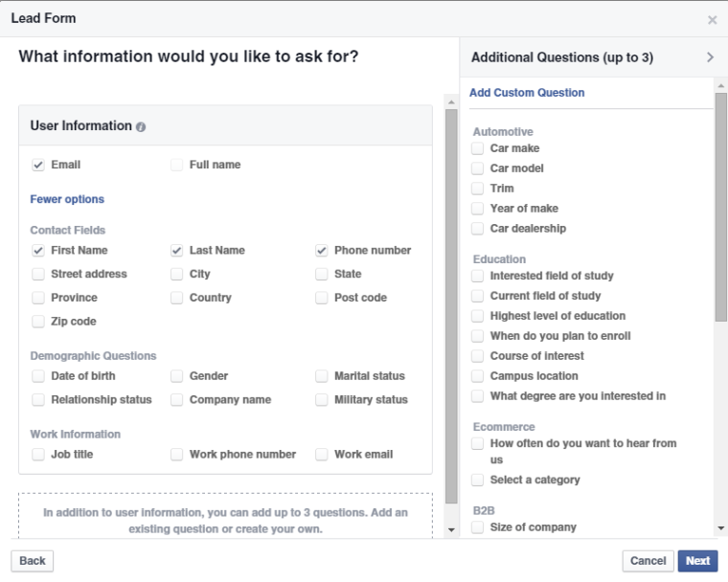The height and width of the screenshot is (582, 728).
Task: Click right panel scroll up arrow
Action: pyautogui.click(x=720, y=86)
